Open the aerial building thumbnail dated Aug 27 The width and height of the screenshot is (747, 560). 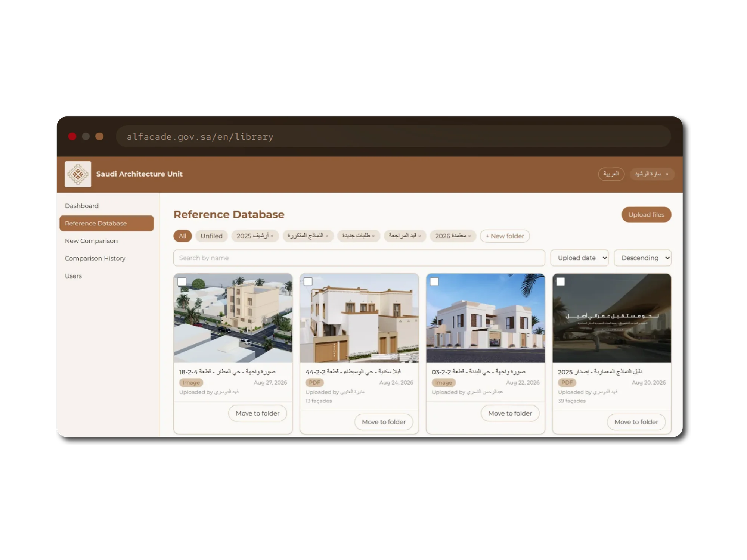coord(233,318)
